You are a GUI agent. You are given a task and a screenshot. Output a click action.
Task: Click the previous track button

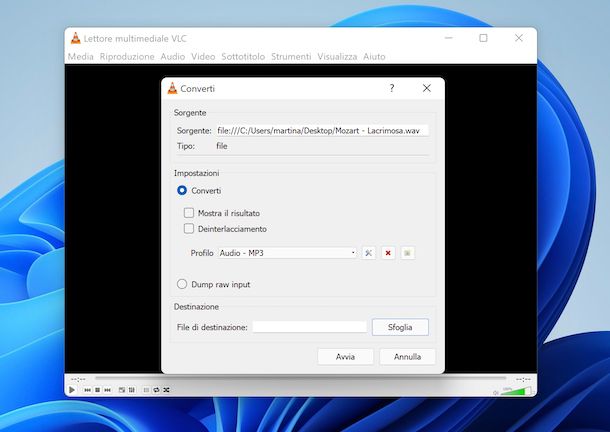[x=88, y=390]
